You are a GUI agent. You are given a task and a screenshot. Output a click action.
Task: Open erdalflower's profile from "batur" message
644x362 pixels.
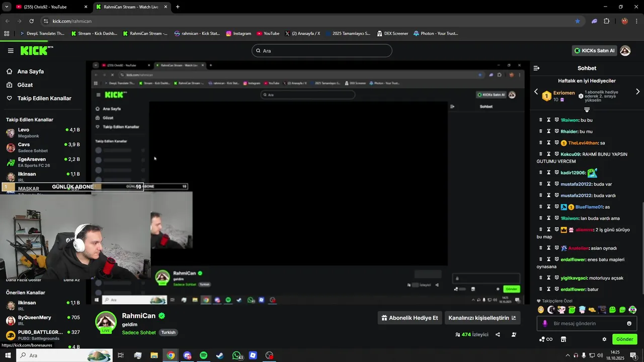click(573, 290)
